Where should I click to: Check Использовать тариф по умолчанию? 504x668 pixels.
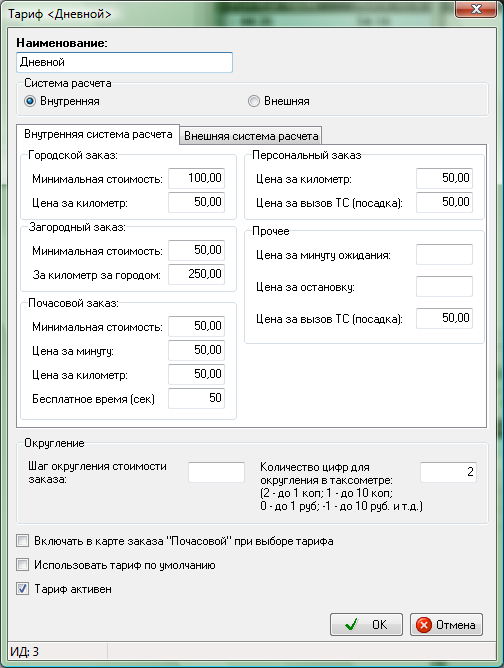click(x=23, y=565)
